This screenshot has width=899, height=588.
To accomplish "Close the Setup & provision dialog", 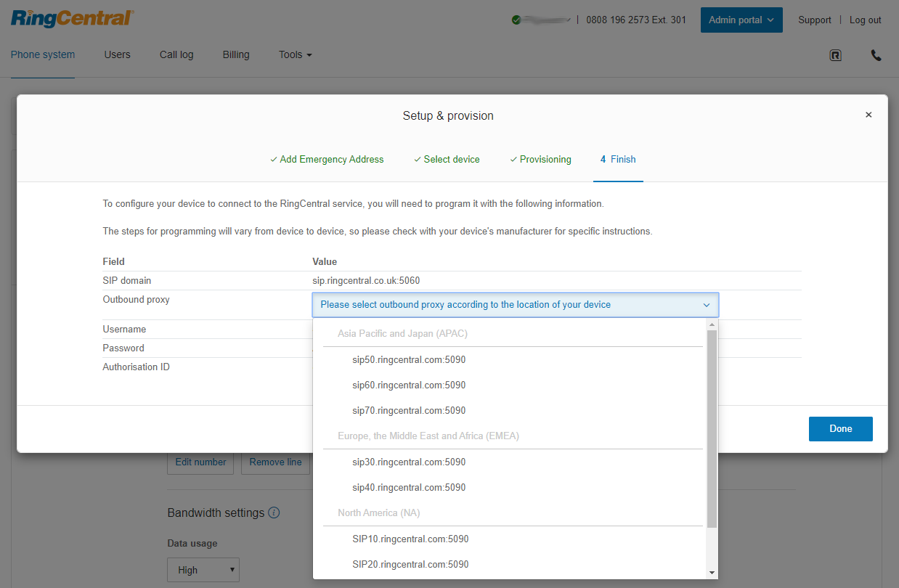I will (868, 115).
